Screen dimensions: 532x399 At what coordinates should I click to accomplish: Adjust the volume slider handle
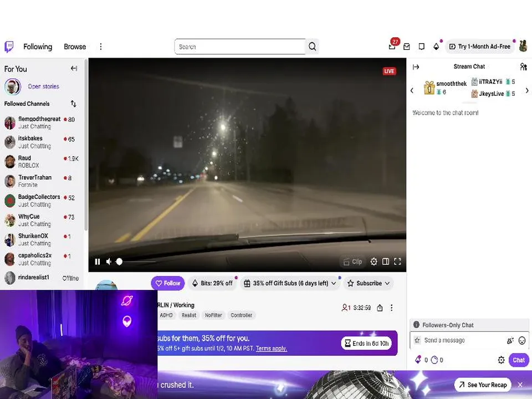coord(119,262)
